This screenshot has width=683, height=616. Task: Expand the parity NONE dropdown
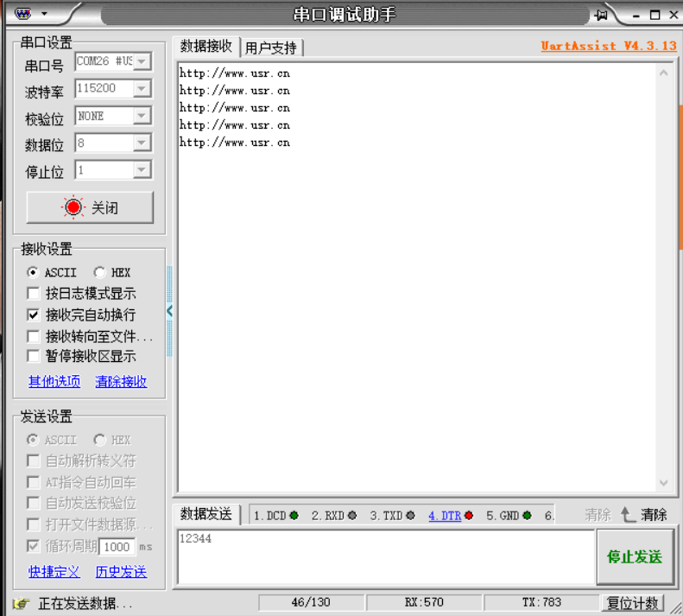click(x=142, y=116)
